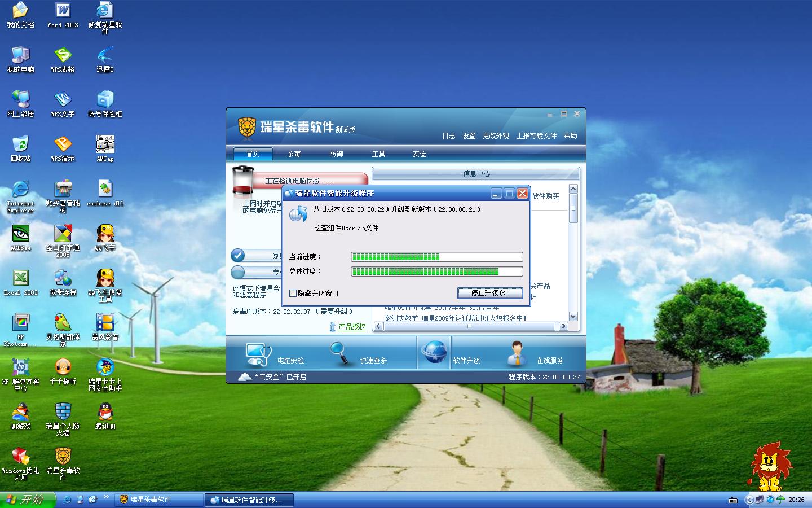Select the 宽带连接 desktop icon
This screenshot has height=508, width=812.
pos(63,283)
